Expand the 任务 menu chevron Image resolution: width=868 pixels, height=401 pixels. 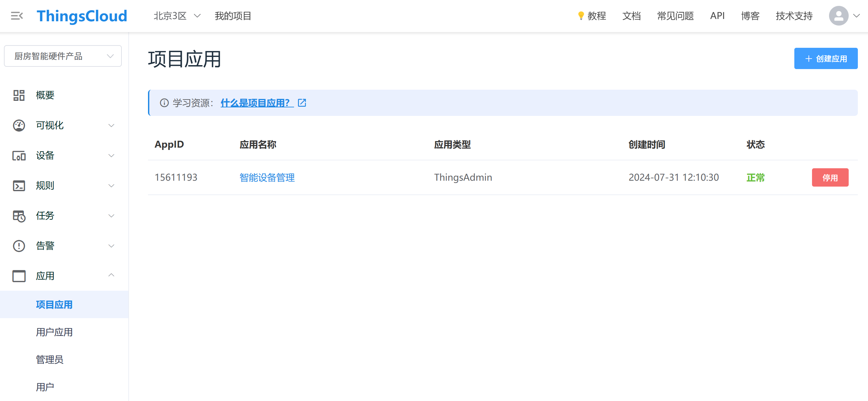(x=111, y=216)
